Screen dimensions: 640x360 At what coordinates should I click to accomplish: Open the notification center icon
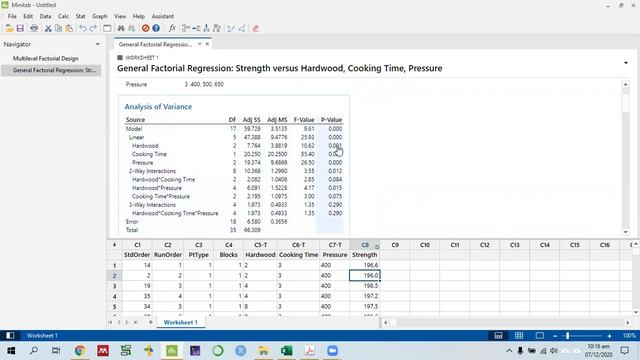[x=624, y=351]
